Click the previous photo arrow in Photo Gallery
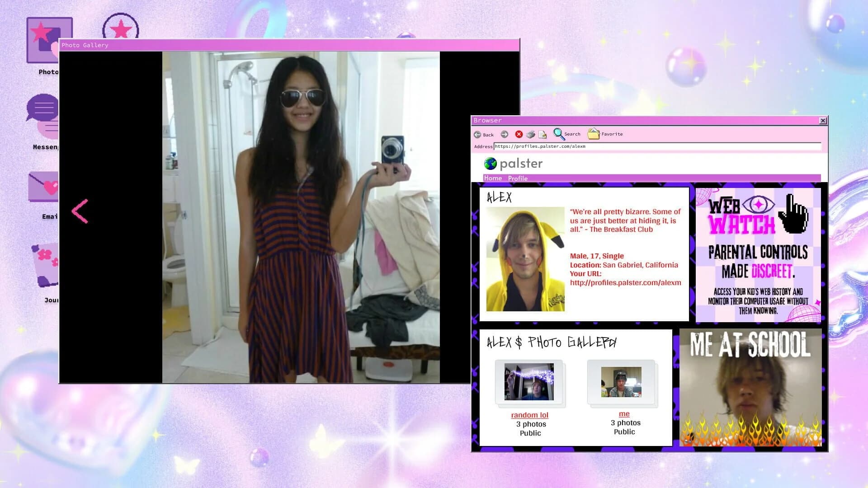 pyautogui.click(x=80, y=210)
